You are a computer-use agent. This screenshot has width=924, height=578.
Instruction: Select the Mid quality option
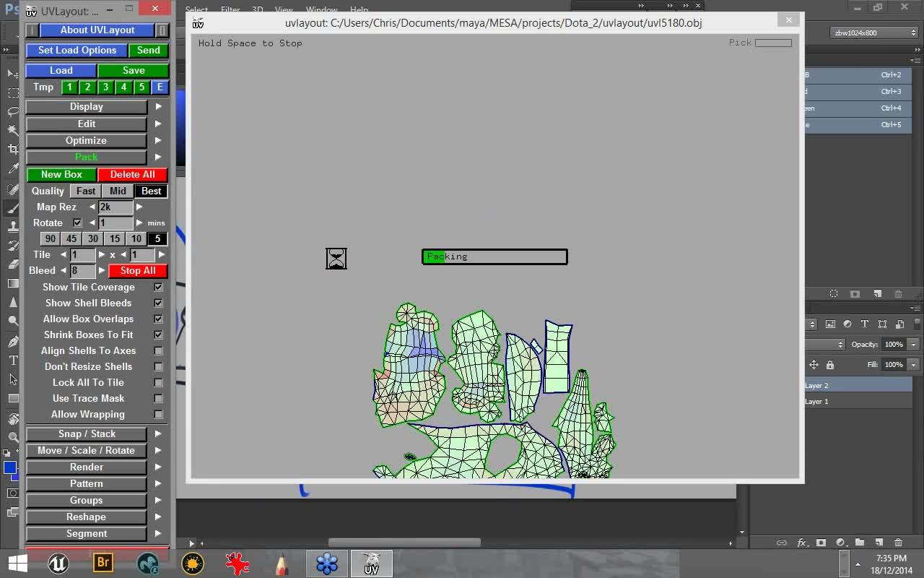[118, 191]
